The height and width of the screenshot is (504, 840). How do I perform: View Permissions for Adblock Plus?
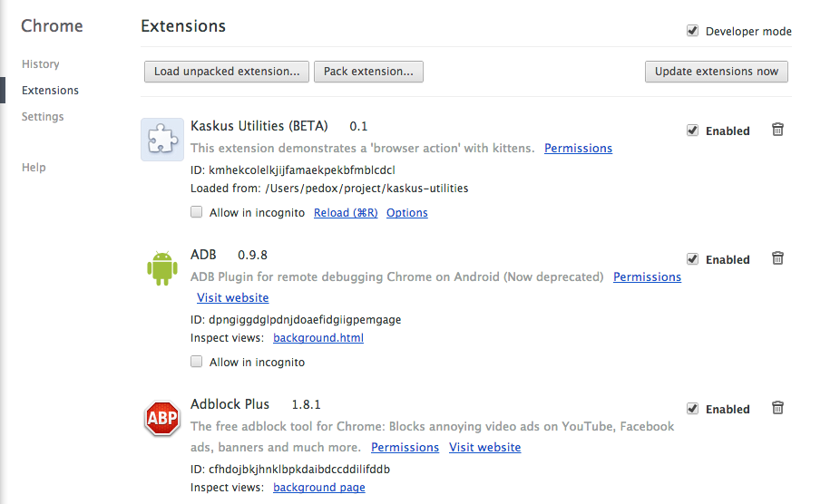405,447
